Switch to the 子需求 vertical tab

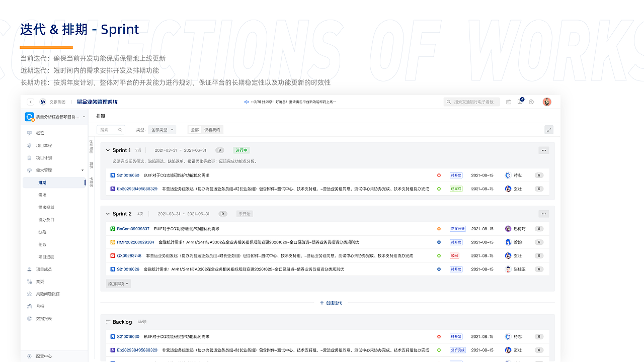point(91,182)
